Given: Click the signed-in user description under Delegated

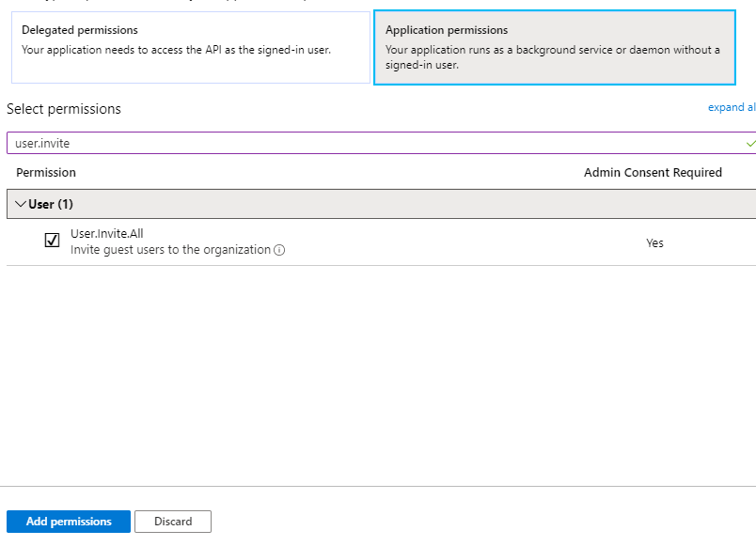Looking at the screenshot, I should point(176,50).
